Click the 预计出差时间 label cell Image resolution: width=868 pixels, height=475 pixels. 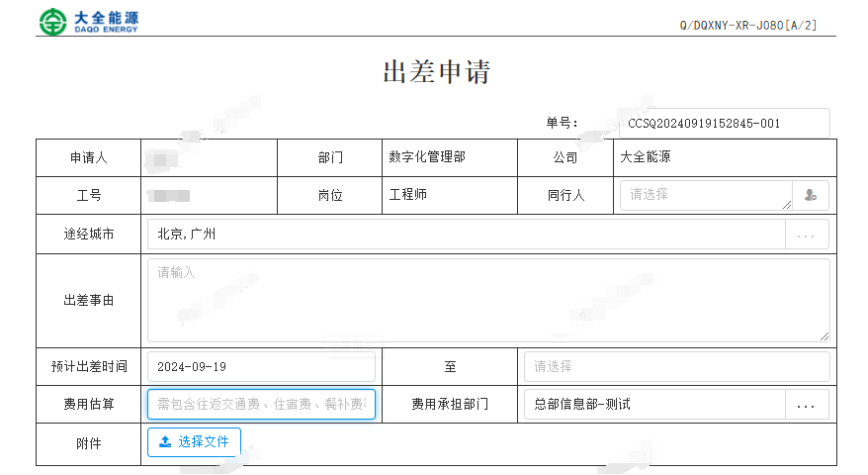(89, 367)
